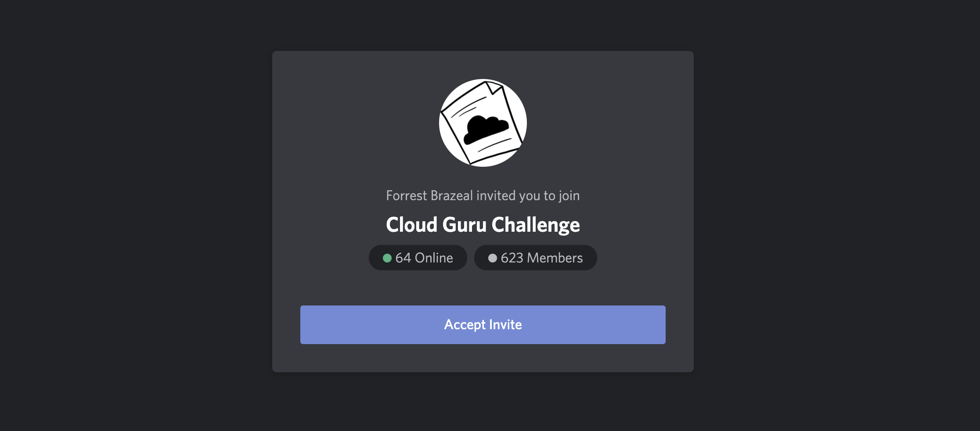Click the 'Forrest Brazeal invited you to join' text
980x431 pixels.
click(483, 195)
